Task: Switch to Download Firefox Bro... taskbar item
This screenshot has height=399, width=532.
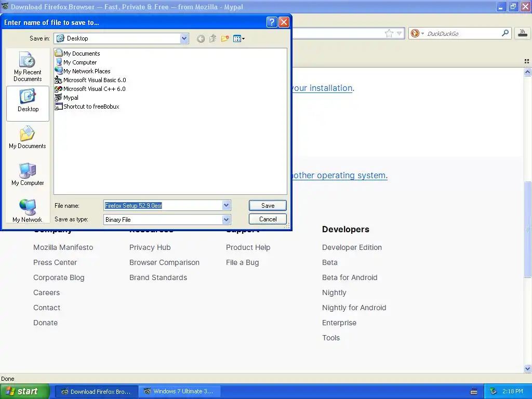Action: 96,392
